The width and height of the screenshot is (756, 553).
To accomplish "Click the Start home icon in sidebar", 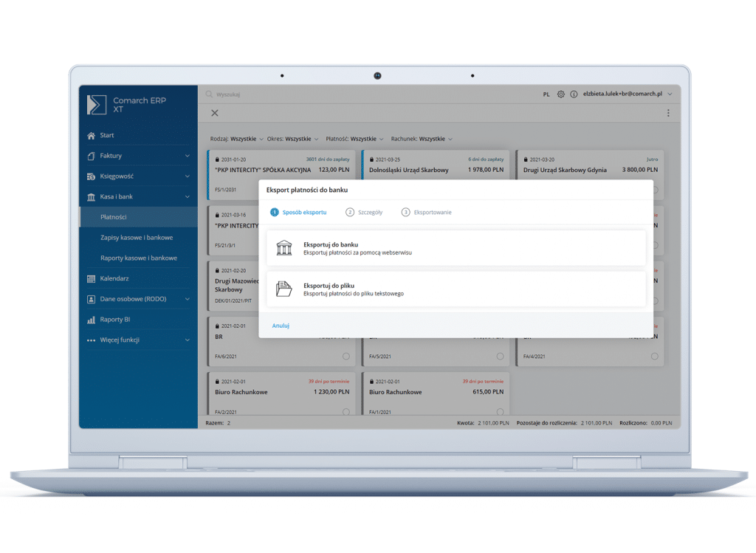I will (x=92, y=136).
